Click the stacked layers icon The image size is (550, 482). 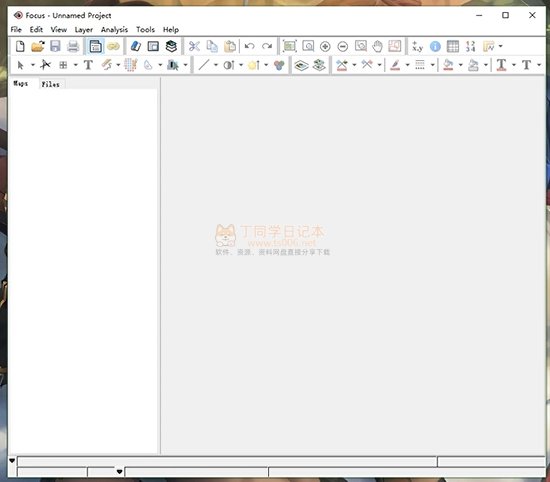[171, 46]
